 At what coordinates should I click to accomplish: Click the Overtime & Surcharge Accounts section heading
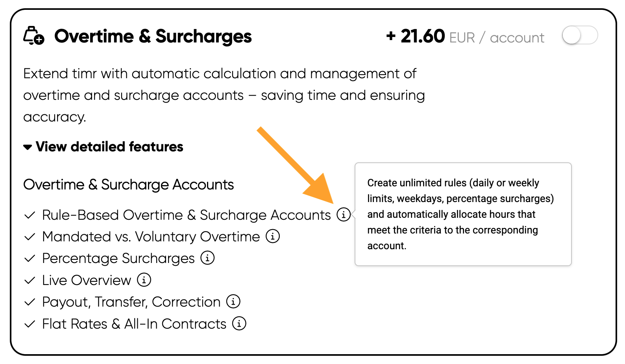[129, 185]
